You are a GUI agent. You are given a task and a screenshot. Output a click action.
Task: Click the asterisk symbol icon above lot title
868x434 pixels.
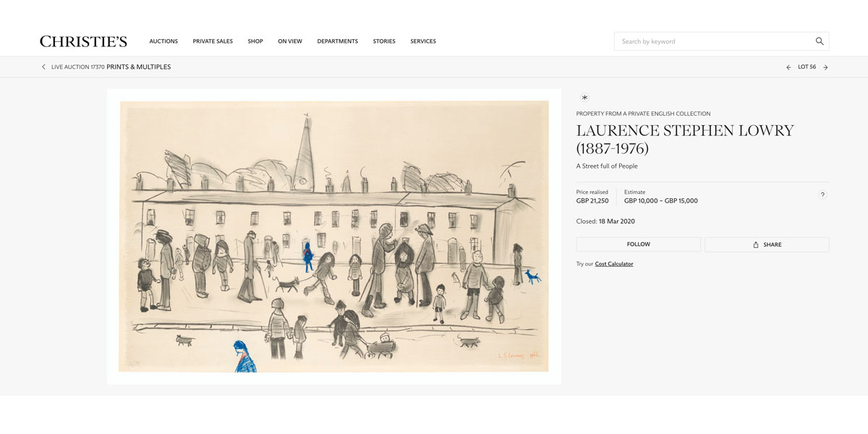(x=584, y=98)
